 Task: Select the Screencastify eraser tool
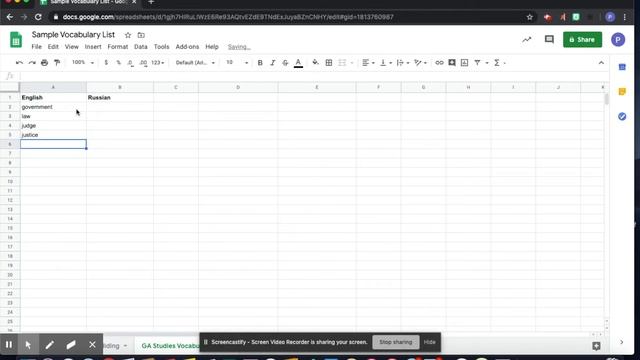pyautogui.click(x=71, y=345)
